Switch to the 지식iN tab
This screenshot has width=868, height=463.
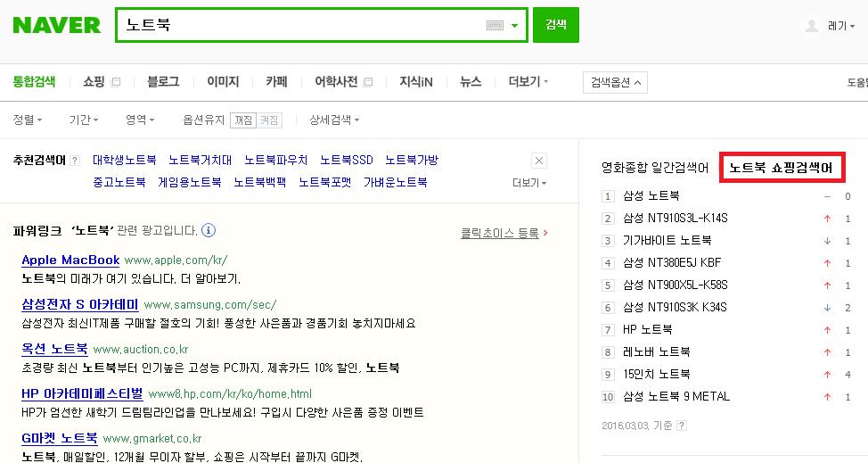click(x=416, y=81)
